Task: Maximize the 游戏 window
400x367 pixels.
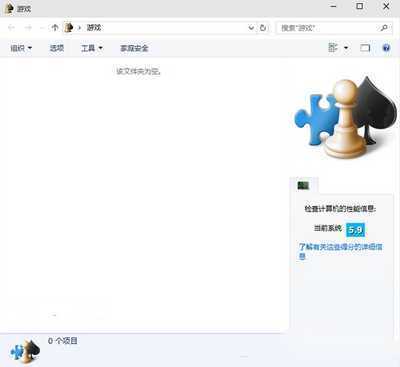Action: (360, 6)
